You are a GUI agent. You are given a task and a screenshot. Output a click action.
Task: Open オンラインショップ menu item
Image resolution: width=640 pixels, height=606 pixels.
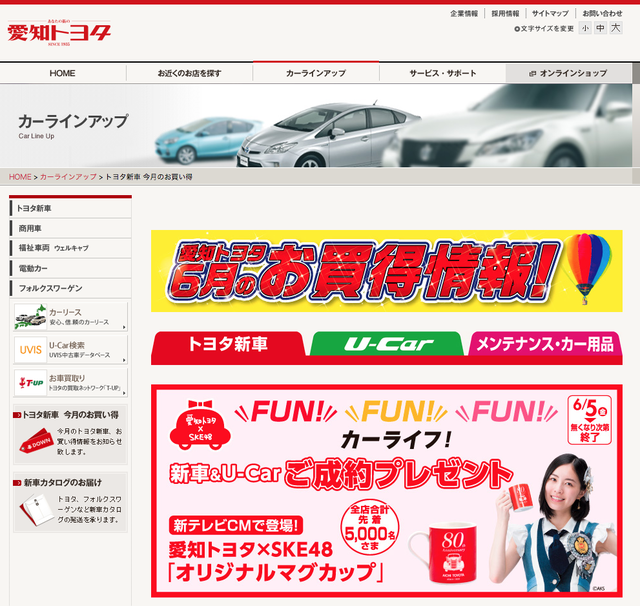(x=569, y=73)
